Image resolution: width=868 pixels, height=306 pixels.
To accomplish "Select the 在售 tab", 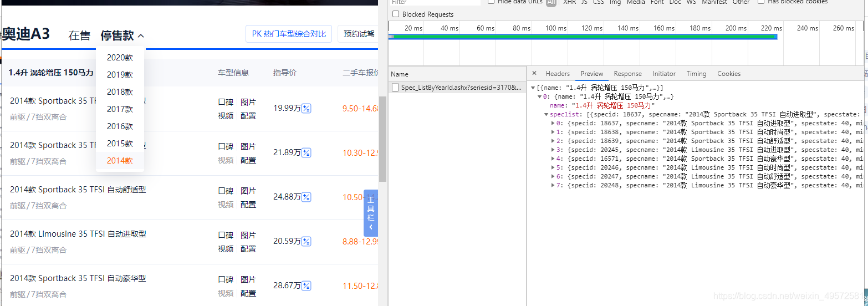I will click(x=79, y=35).
